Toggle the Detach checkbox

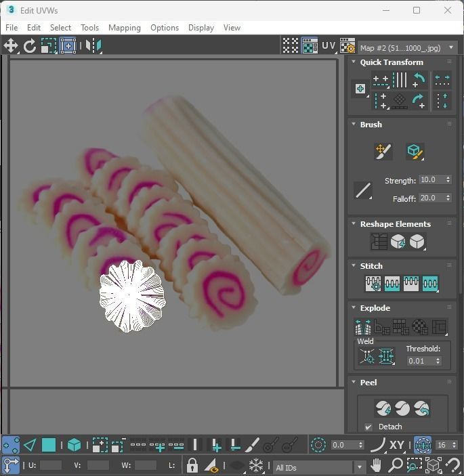click(368, 427)
